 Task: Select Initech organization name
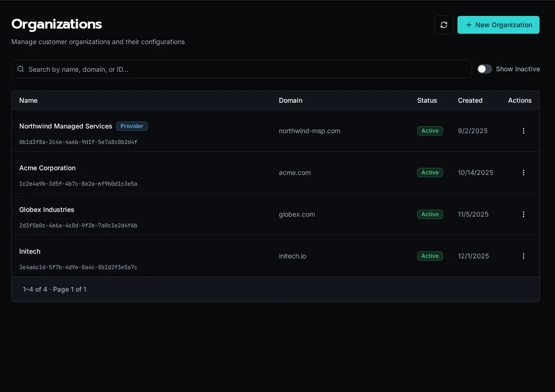coord(30,251)
